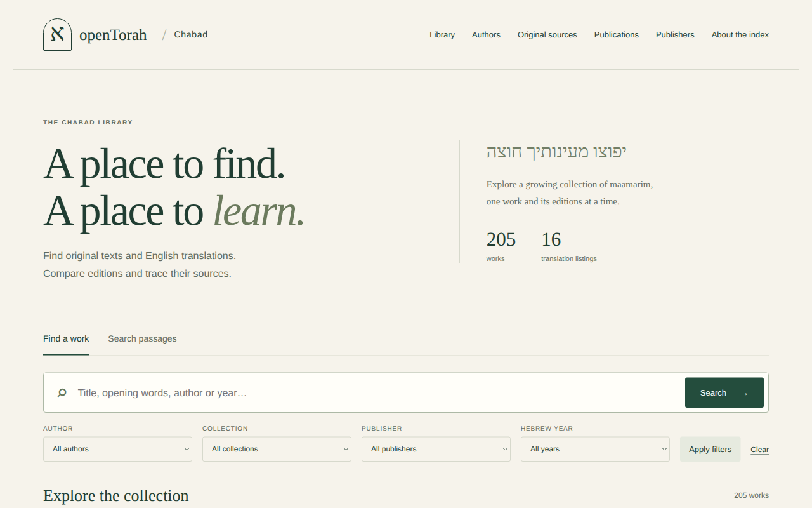Go to Authors page
This screenshot has width=812, height=508.
pyautogui.click(x=486, y=35)
